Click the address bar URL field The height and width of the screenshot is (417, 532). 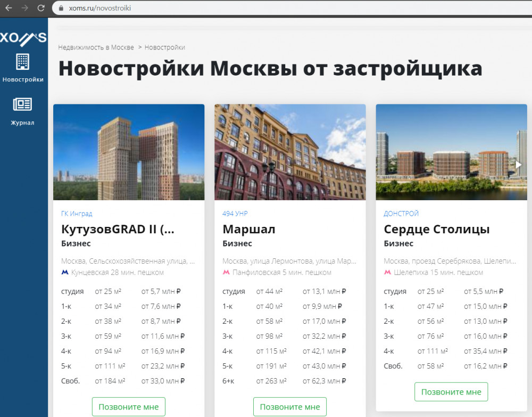[x=266, y=9]
